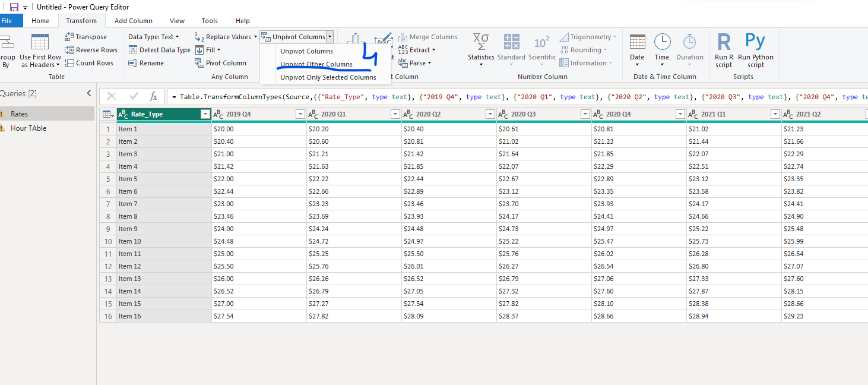This screenshot has height=385, width=868.
Task: Select the 2021 Q2 column header
Action: [825, 114]
